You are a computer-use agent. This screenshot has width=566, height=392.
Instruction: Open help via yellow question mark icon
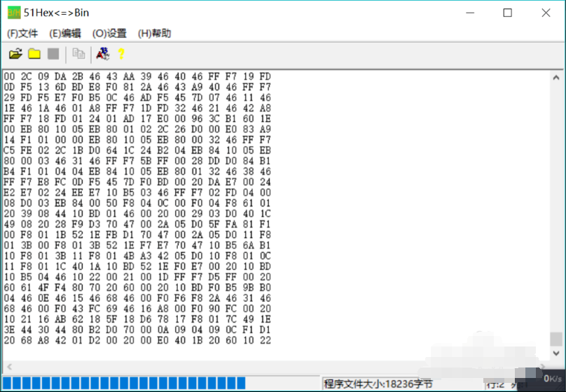point(121,54)
